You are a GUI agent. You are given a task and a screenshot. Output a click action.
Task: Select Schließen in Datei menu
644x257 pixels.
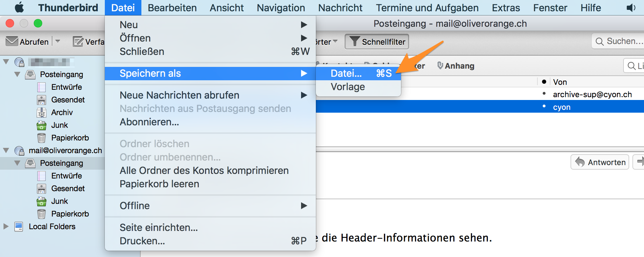click(x=210, y=51)
